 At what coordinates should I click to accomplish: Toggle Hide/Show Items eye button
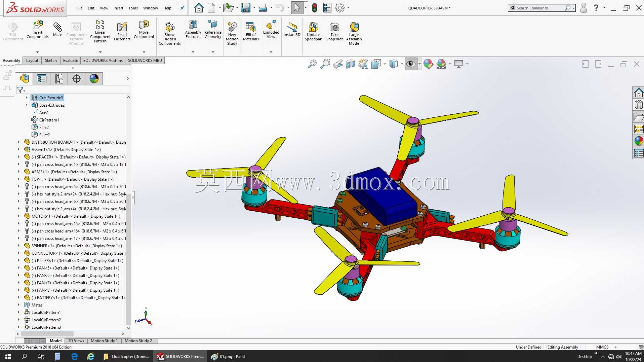pyautogui.click(x=411, y=64)
